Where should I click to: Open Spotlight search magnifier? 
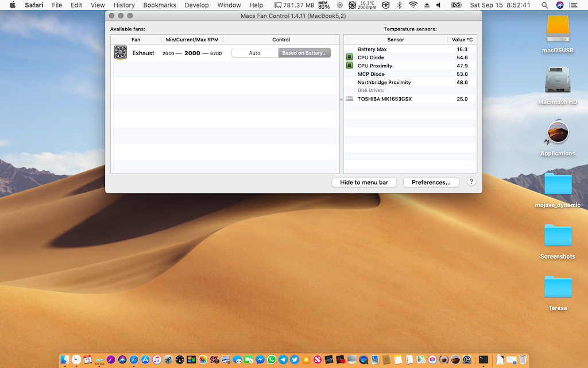[x=544, y=5]
